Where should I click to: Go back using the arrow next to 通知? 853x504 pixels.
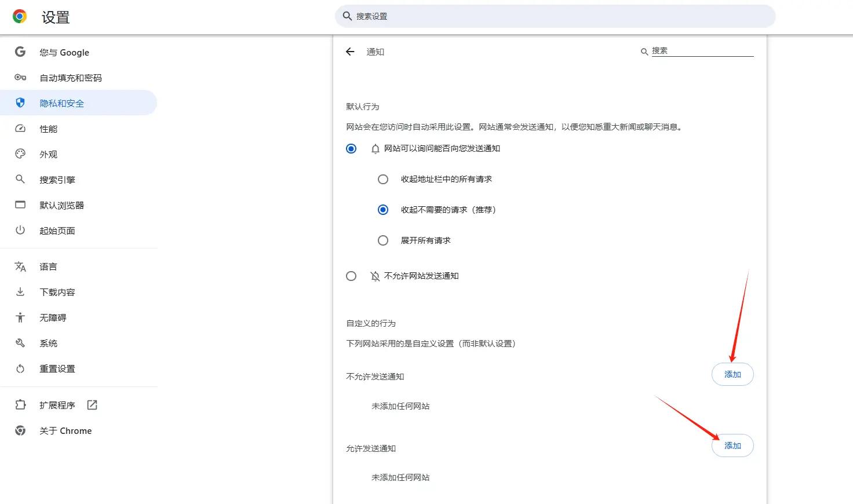pyautogui.click(x=350, y=52)
